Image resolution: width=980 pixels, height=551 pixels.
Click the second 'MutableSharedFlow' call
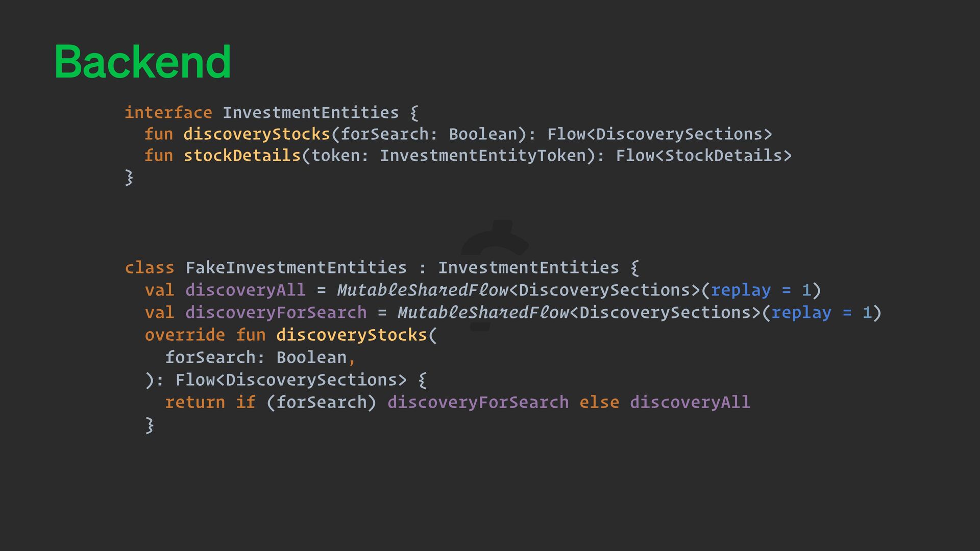[483, 313]
